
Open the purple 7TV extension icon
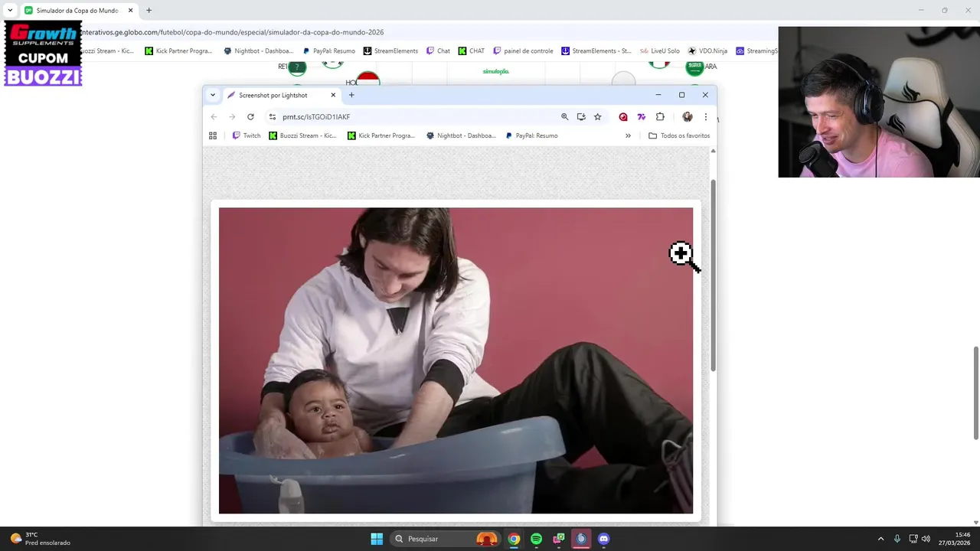pos(642,117)
